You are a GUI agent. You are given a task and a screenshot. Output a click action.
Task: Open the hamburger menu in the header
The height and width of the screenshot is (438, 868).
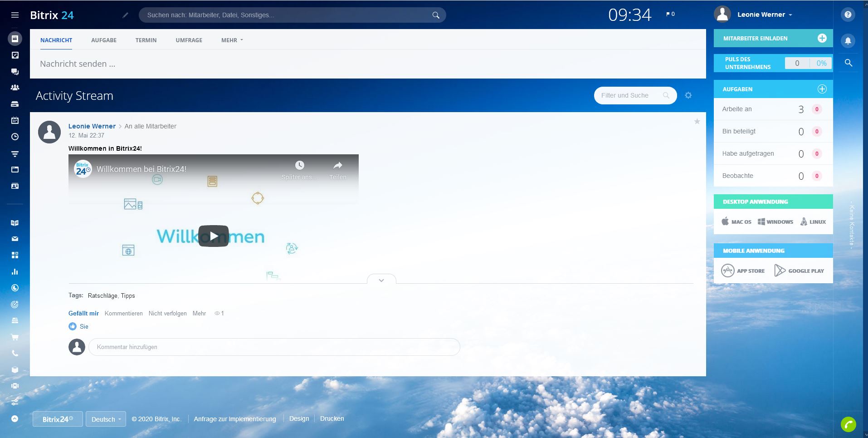tap(15, 15)
